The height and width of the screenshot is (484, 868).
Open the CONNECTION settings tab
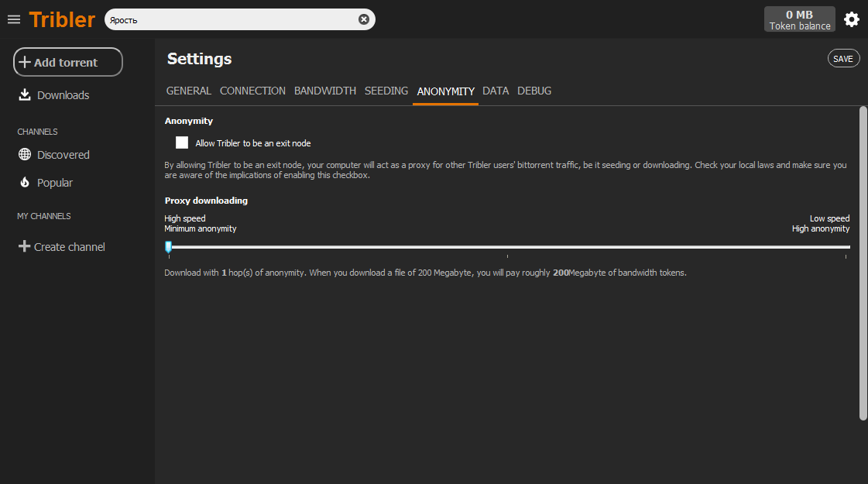(252, 91)
